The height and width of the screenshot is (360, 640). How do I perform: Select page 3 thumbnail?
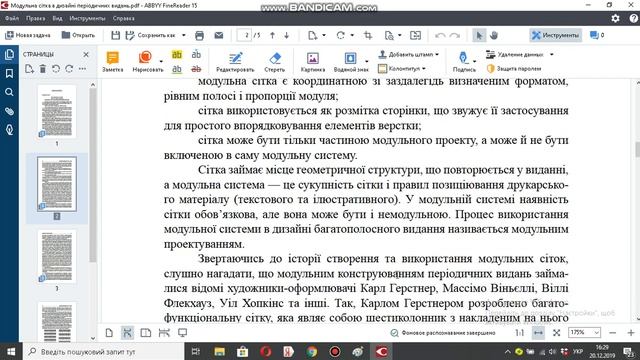pos(57,256)
